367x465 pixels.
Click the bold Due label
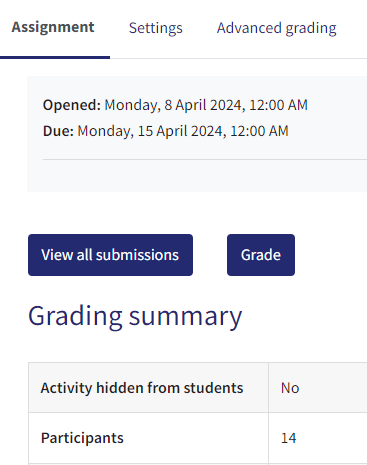click(x=58, y=131)
